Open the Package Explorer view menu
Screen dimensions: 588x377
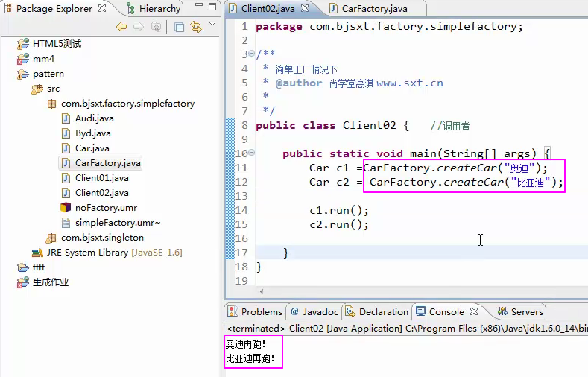212,24
